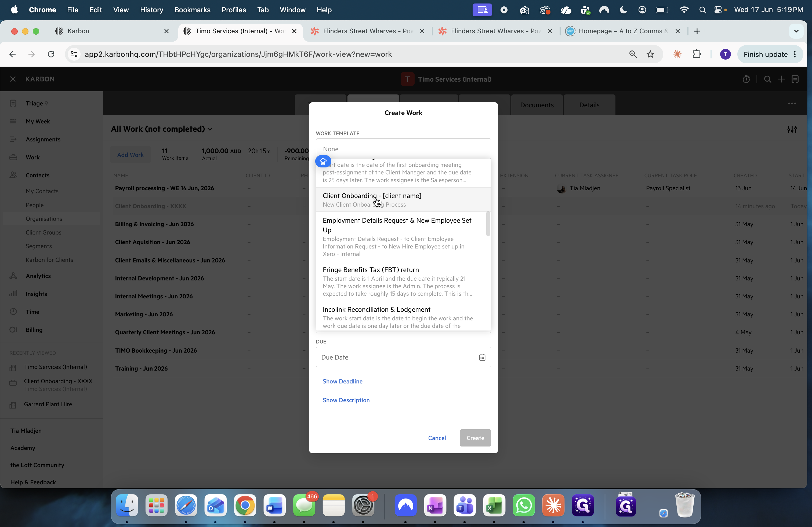Close Karbon sidebar with X icon
This screenshot has height=527, width=812.
[x=13, y=79]
